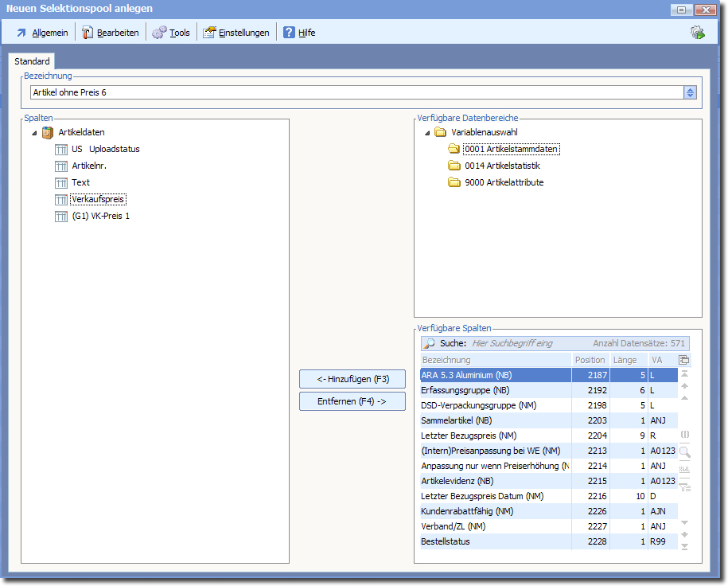Click the column icon next to (G1) VK-Preis 1

[x=61, y=217]
